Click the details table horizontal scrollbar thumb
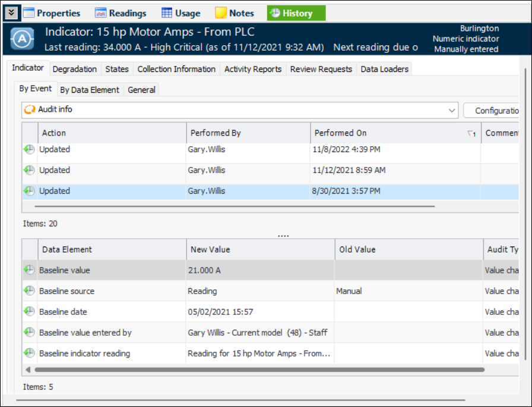 coord(259,370)
